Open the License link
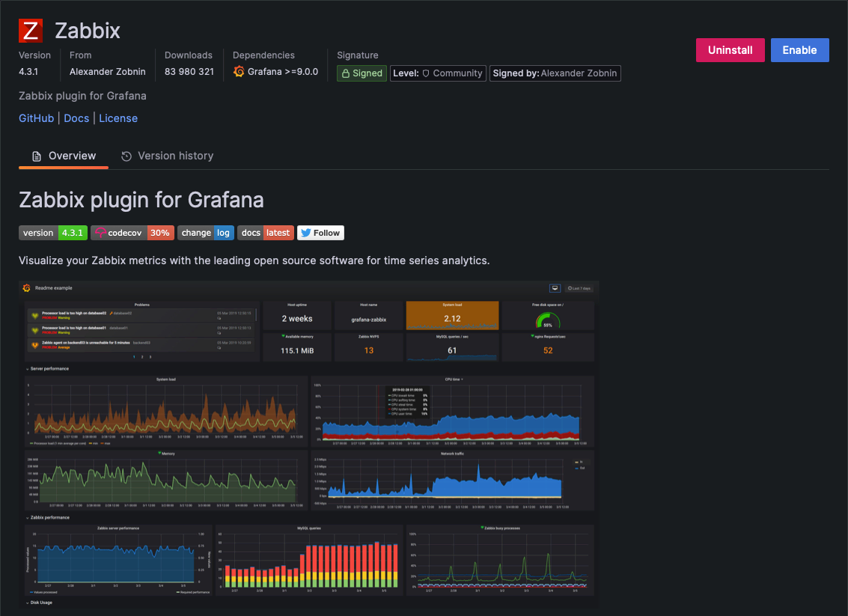The image size is (848, 616). [118, 118]
